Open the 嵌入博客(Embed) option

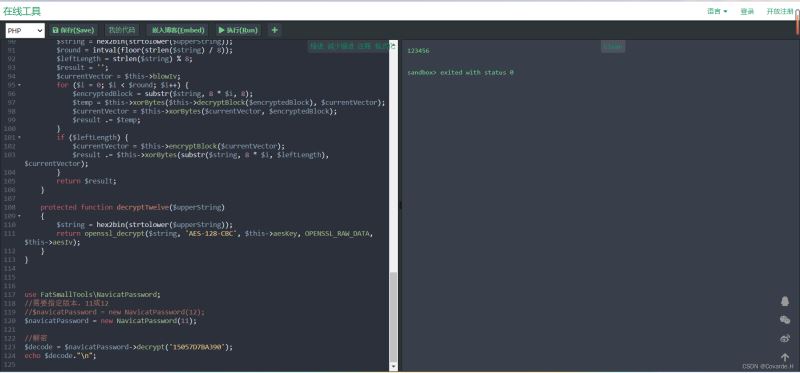tap(178, 30)
